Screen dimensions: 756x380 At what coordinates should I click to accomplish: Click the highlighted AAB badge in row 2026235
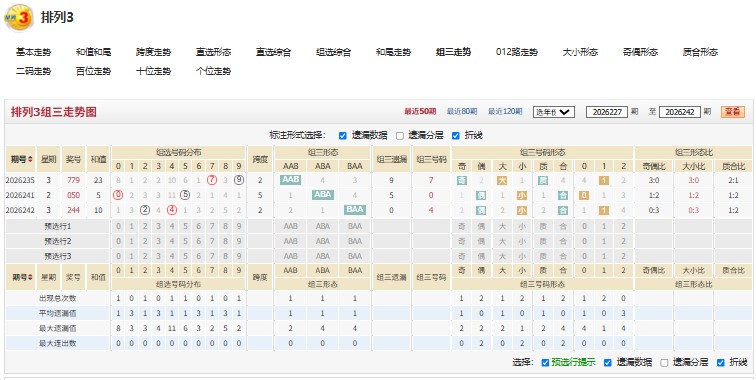[290, 180]
